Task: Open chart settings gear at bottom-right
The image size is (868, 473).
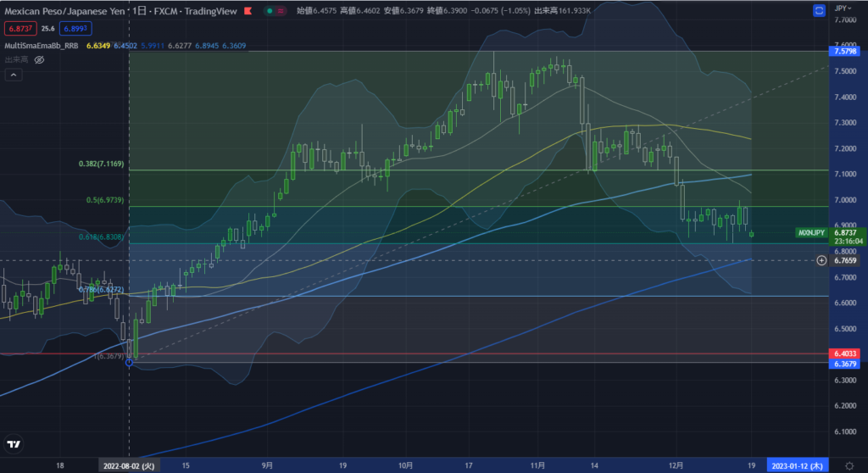Action: pyautogui.click(x=849, y=465)
